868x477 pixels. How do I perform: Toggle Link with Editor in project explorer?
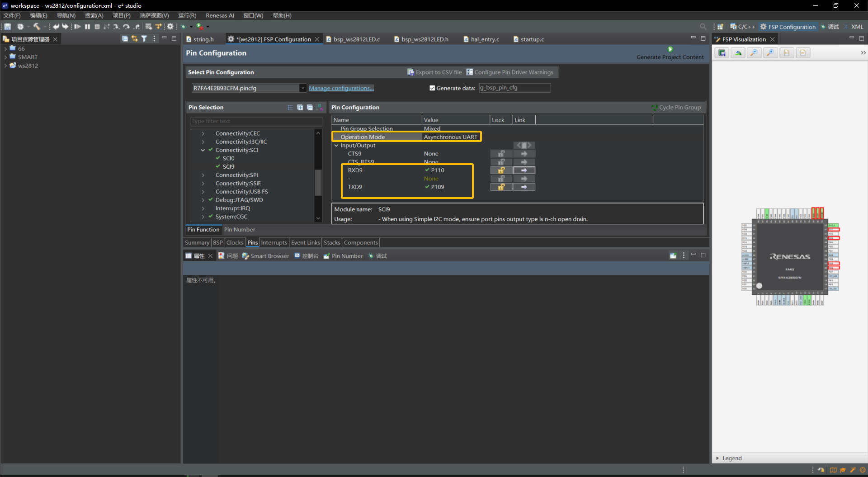[x=134, y=39]
